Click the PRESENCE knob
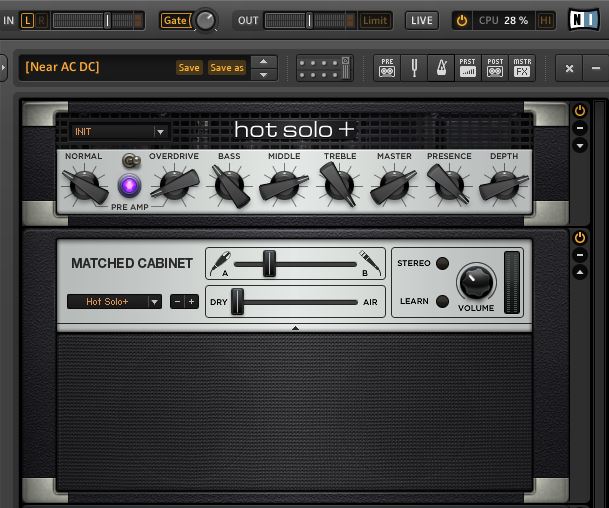 point(449,185)
